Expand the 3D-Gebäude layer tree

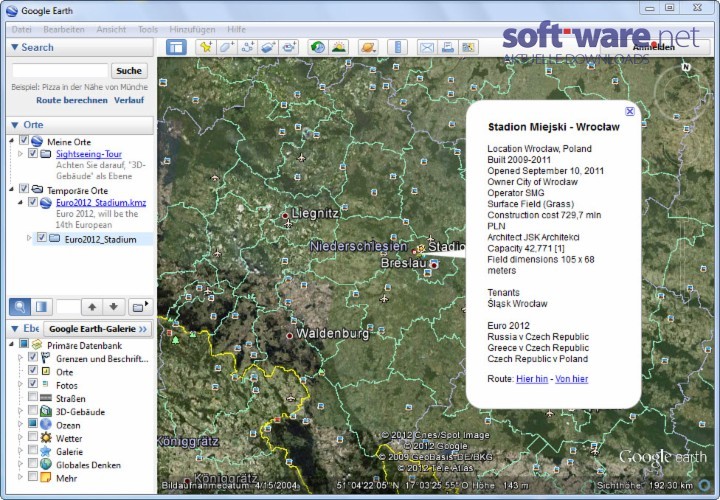[20, 411]
